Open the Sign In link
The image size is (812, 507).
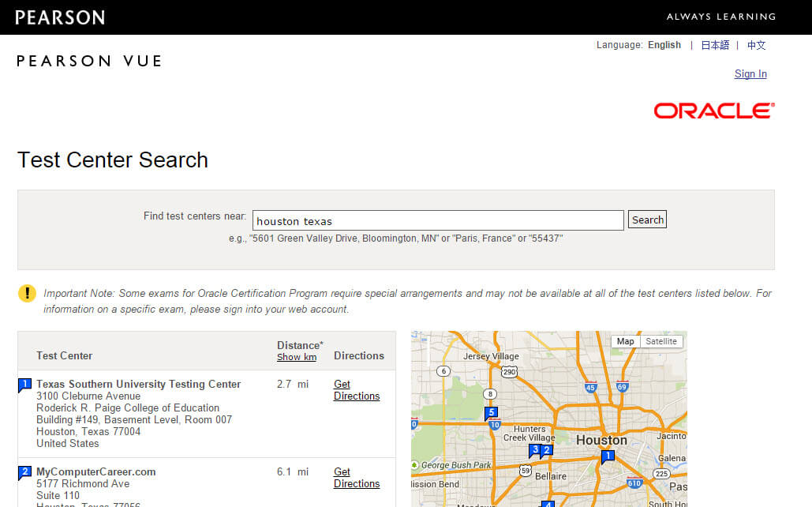point(750,74)
